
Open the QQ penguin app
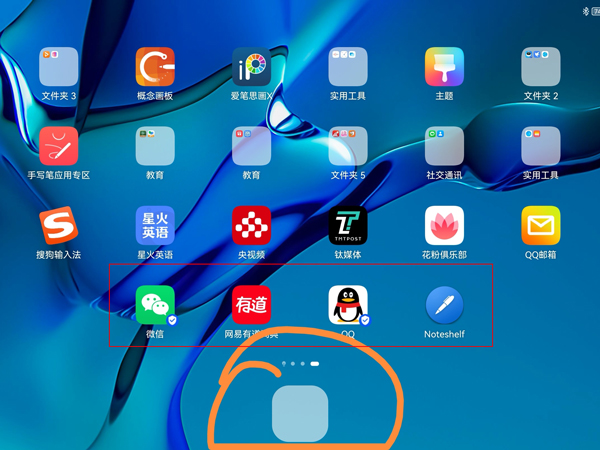[348, 305]
